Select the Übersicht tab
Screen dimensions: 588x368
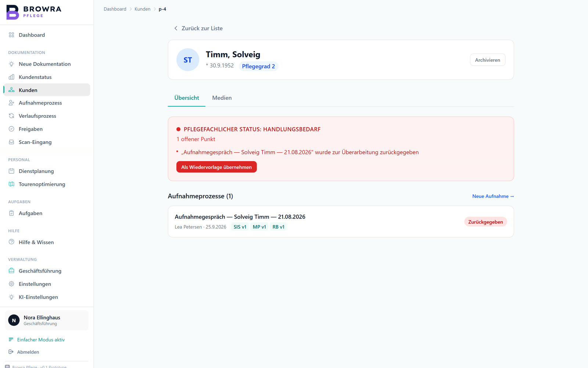tap(187, 98)
